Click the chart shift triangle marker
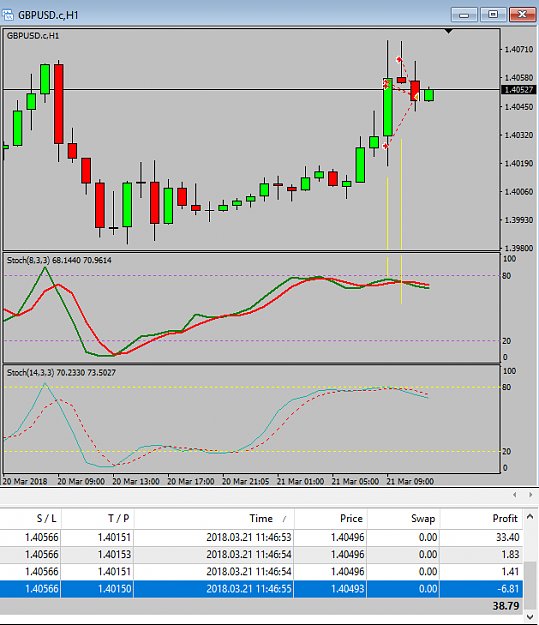Image resolution: width=539 pixels, height=625 pixels. coord(449,31)
